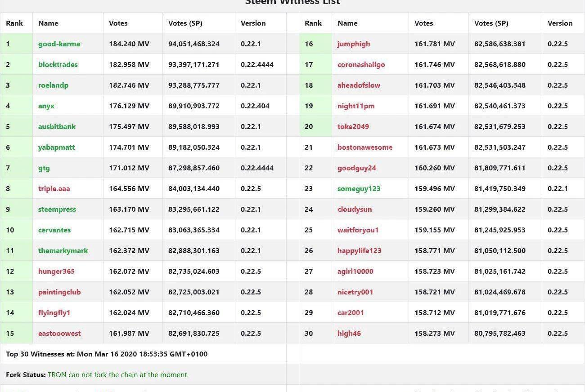Click votes value 158.273 MV

[x=435, y=334]
